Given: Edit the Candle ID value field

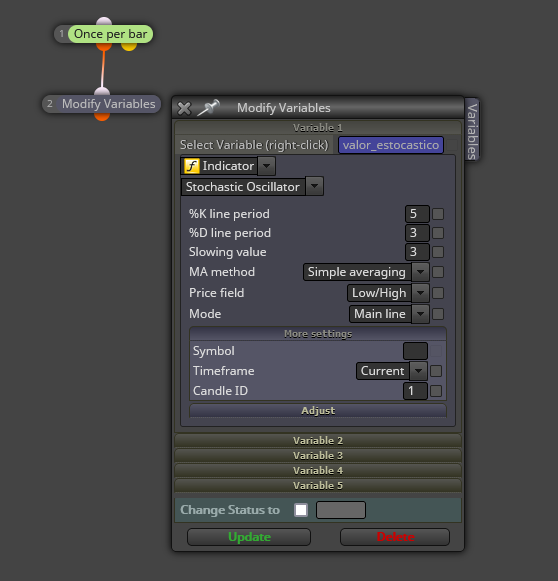Looking at the screenshot, I should [415, 391].
